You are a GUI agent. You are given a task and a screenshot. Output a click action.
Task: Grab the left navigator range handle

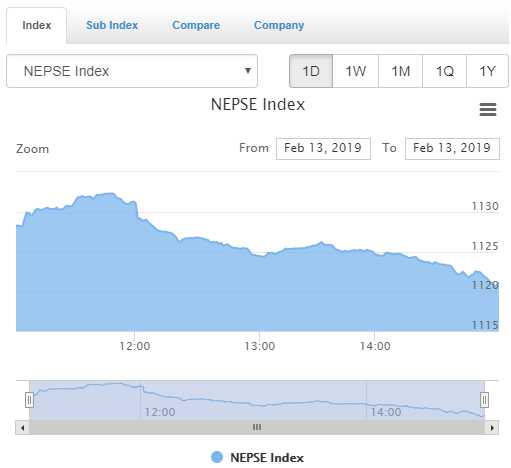point(29,400)
